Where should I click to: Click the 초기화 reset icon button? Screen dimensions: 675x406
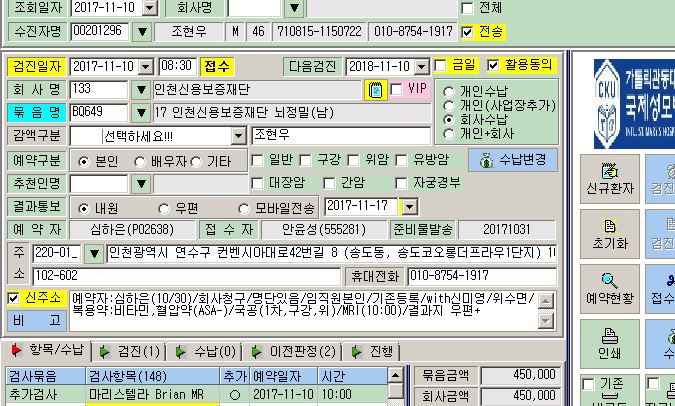(610, 234)
